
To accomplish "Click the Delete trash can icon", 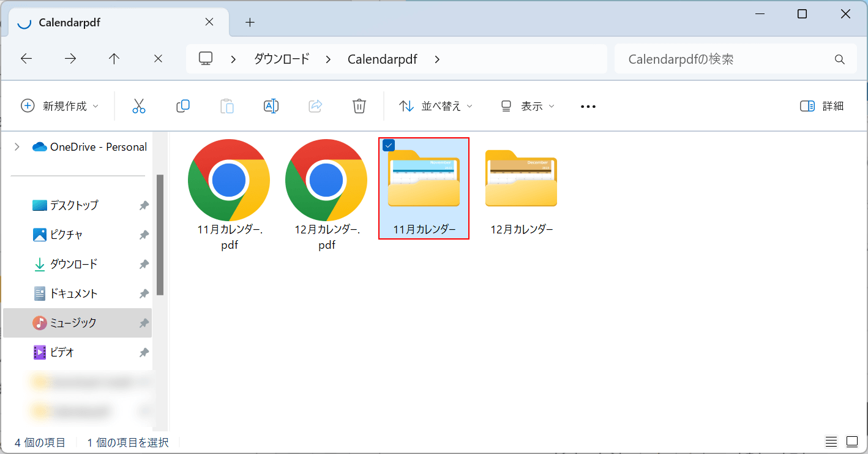I will coord(359,106).
